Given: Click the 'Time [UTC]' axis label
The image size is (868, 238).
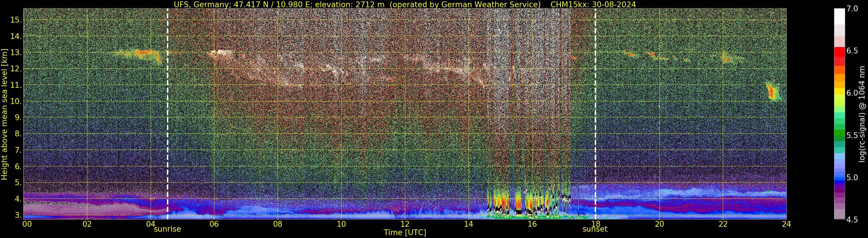Looking at the screenshot, I should (405, 233).
